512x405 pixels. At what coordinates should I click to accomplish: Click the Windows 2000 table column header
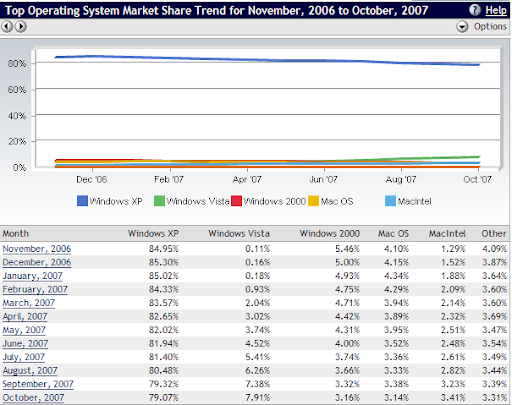point(330,234)
